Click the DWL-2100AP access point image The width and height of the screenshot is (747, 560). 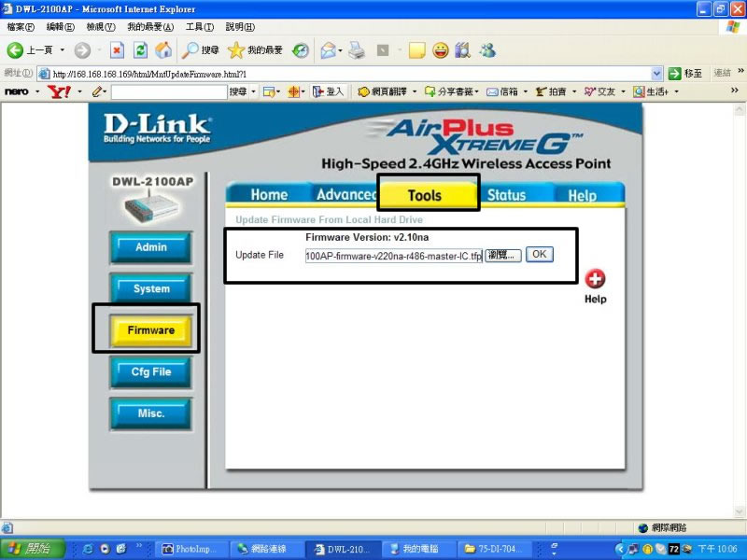click(x=152, y=207)
